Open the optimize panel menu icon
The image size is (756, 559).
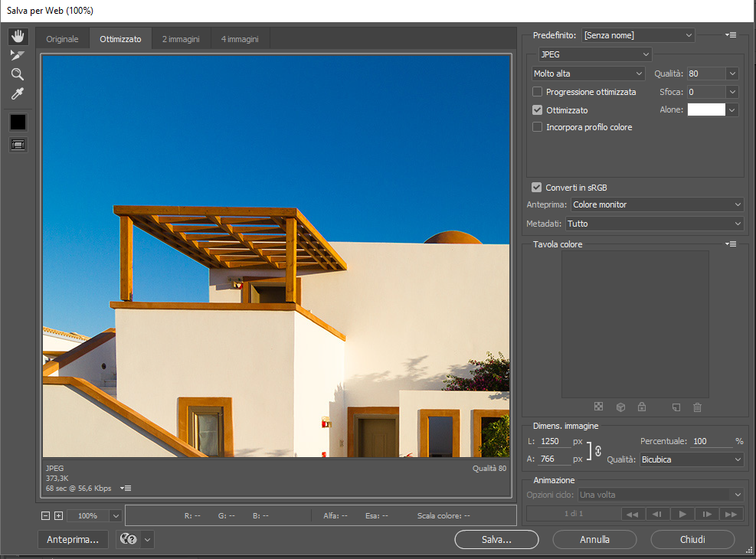[x=731, y=35]
